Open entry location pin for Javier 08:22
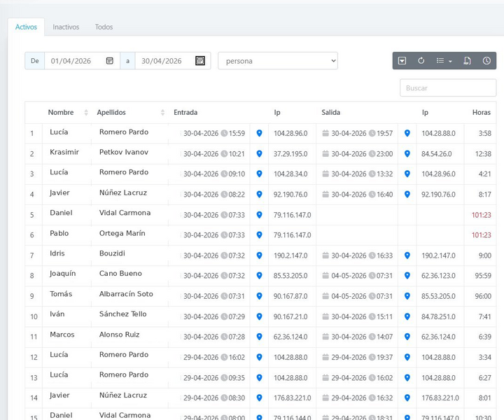This screenshot has height=420, width=504. tap(260, 195)
